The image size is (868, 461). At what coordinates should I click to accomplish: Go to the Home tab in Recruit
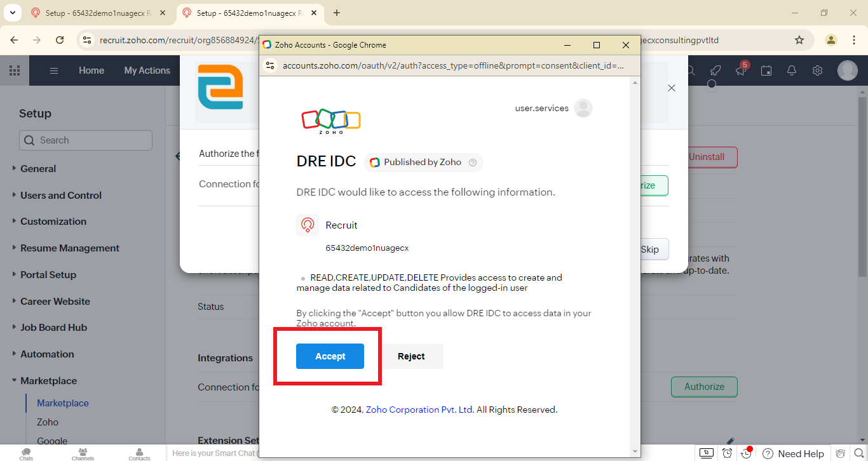click(x=92, y=70)
